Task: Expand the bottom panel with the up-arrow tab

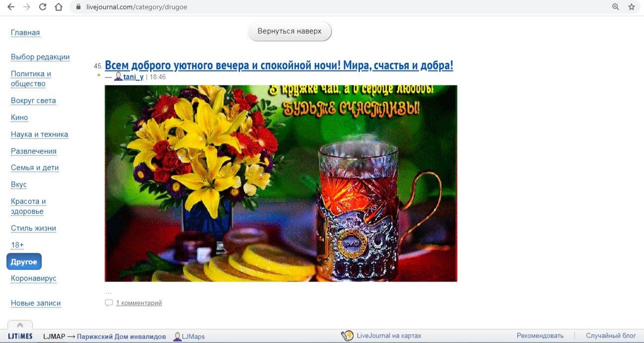Action: (20, 325)
